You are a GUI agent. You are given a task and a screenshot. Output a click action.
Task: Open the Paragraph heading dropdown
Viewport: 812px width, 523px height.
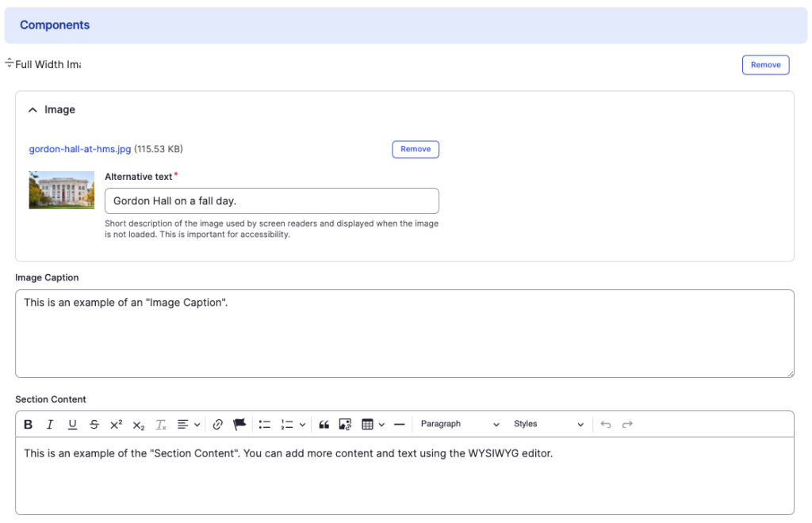460,425
